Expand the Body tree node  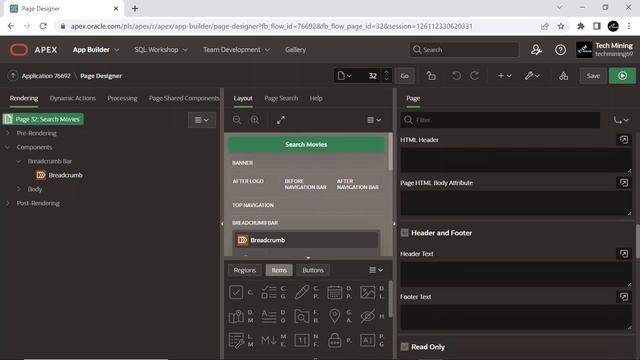(19, 189)
